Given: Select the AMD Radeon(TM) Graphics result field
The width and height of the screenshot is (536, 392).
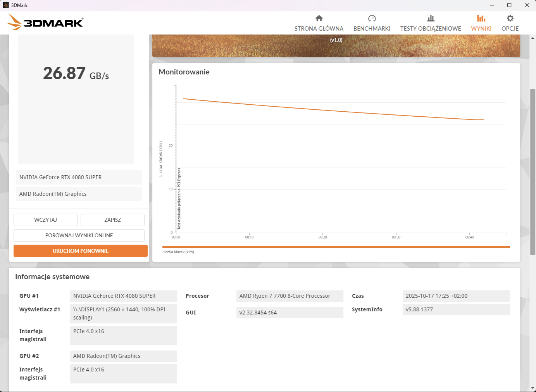Looking at the screenshot, I should (x=79, y=194).
